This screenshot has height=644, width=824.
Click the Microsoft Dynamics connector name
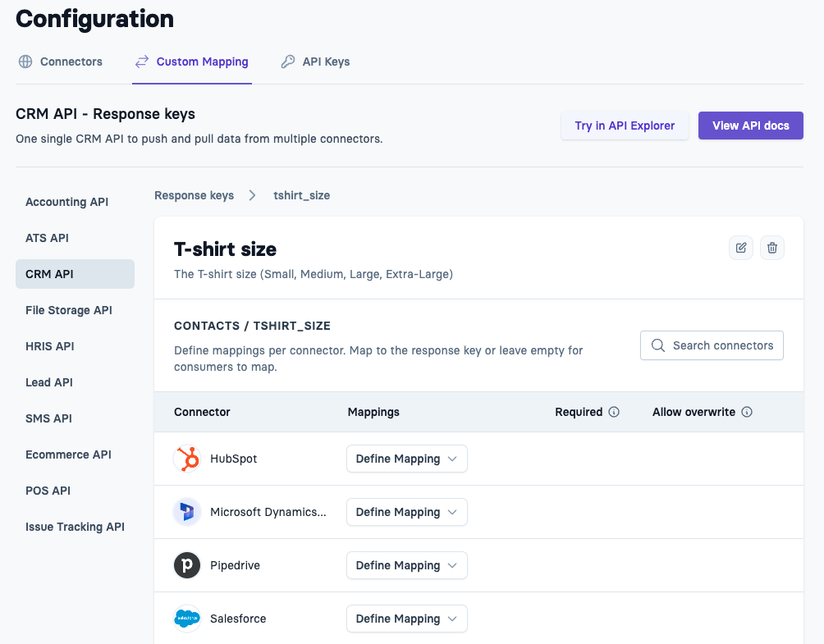pos(268,512)
